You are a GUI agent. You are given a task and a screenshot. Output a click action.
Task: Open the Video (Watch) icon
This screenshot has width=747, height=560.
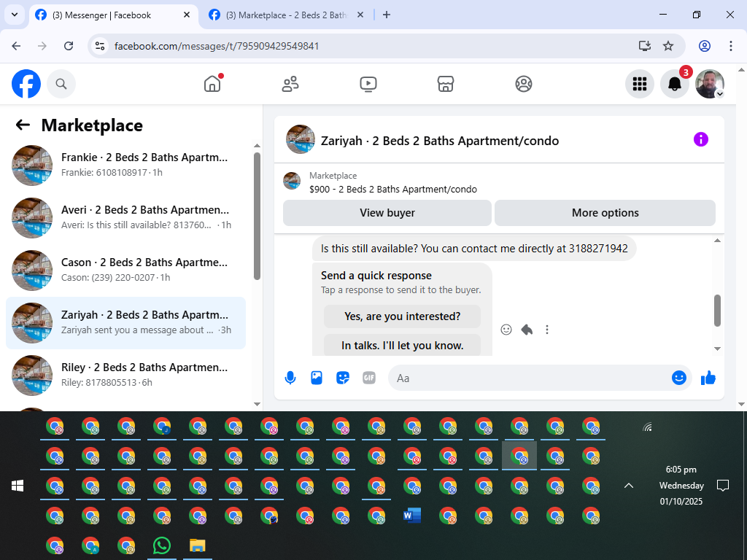click(x=368, y=84)
